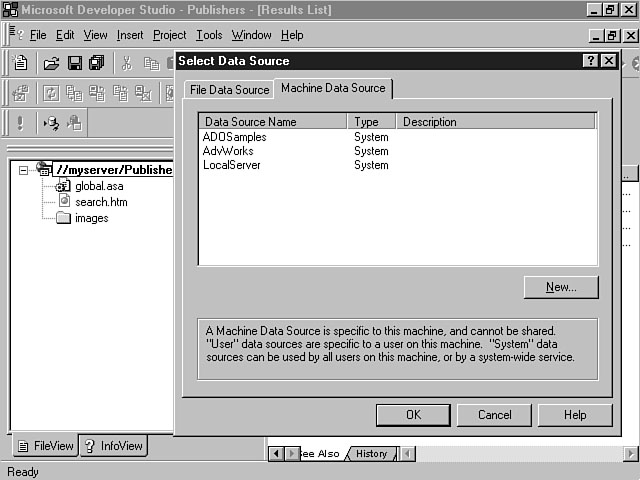Click the left tab-scroll arrow at bottom
This screenshot has height=480, width=640.
click(276, 453)
